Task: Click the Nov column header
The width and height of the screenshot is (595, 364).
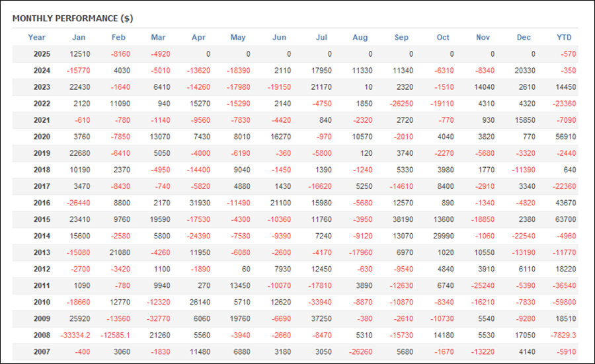Action: (483, 37)
